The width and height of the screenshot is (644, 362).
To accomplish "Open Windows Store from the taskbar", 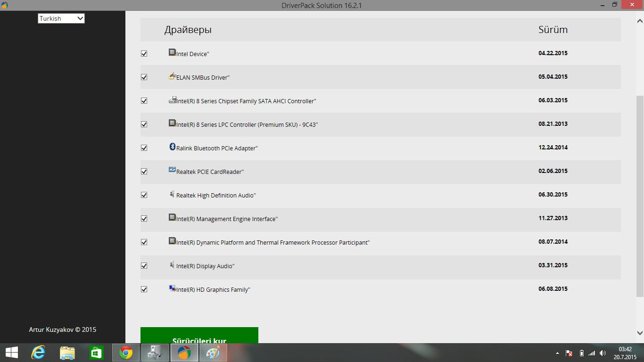I will point(96,352).
